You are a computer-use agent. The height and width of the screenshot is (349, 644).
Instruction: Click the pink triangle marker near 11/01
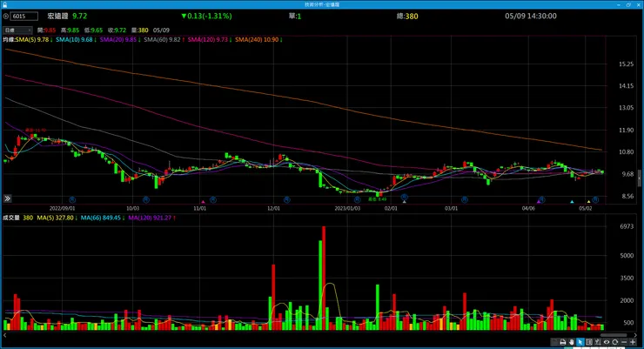(203, 202)
